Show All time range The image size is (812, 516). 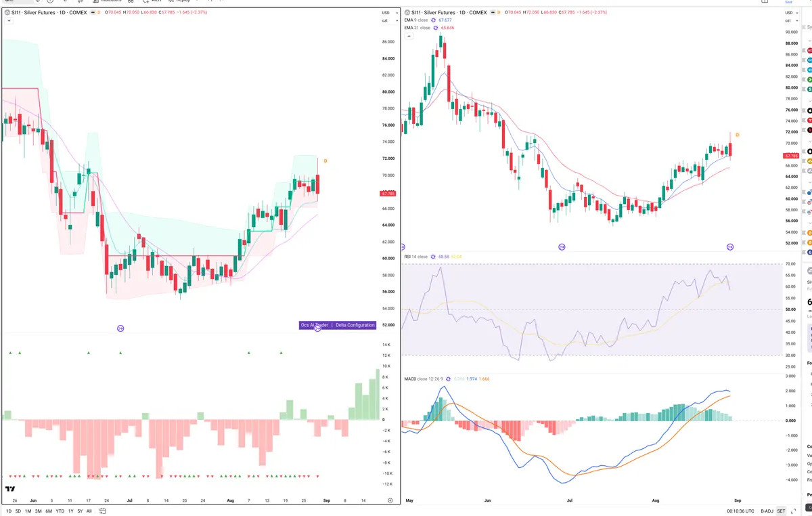pos(89,511)
